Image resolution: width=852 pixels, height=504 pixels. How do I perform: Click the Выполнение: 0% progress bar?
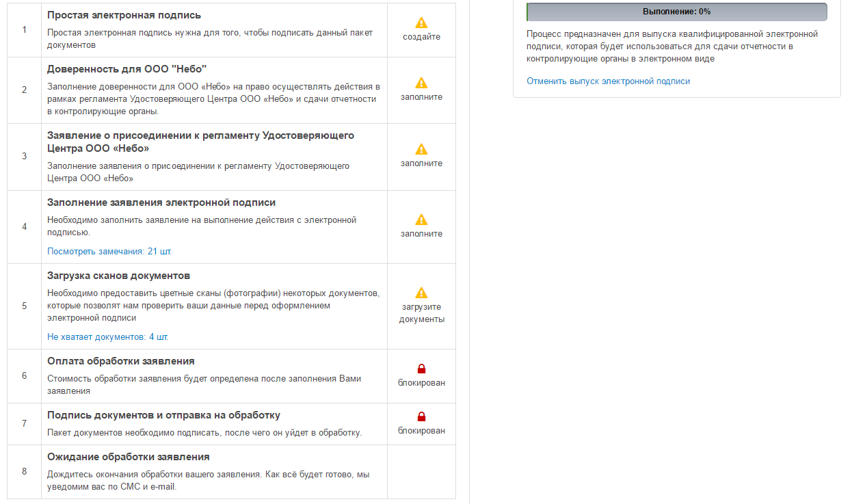click(x=676, y=12)
